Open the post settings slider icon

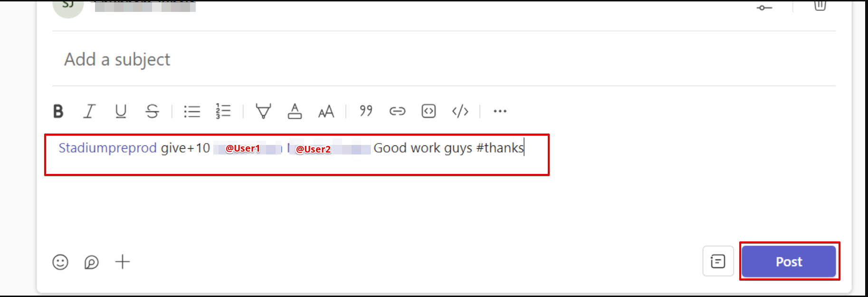(764, 8)
